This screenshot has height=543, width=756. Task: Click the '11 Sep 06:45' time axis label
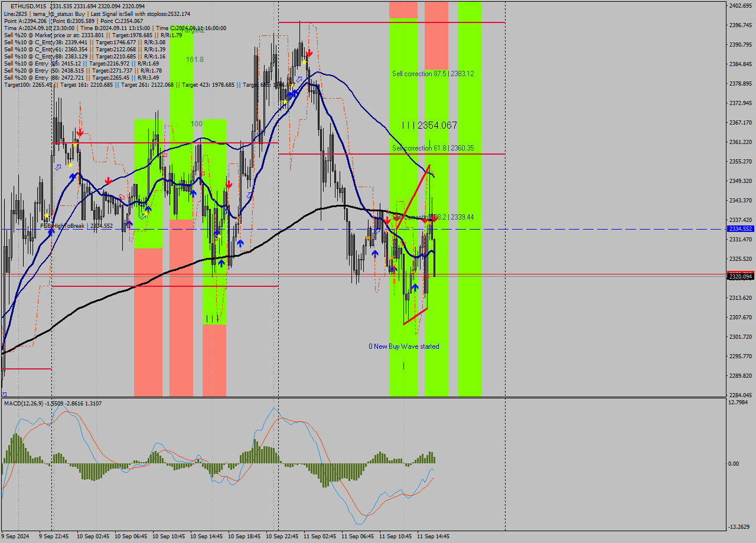point(358,537)
